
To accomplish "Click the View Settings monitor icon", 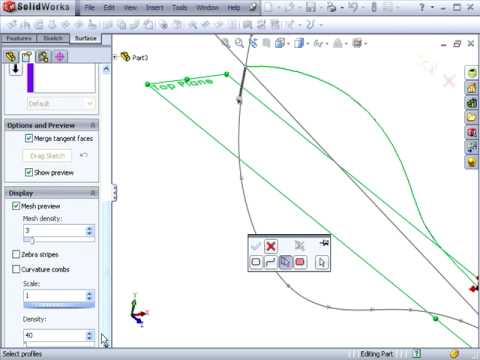I will click(357, 43).
